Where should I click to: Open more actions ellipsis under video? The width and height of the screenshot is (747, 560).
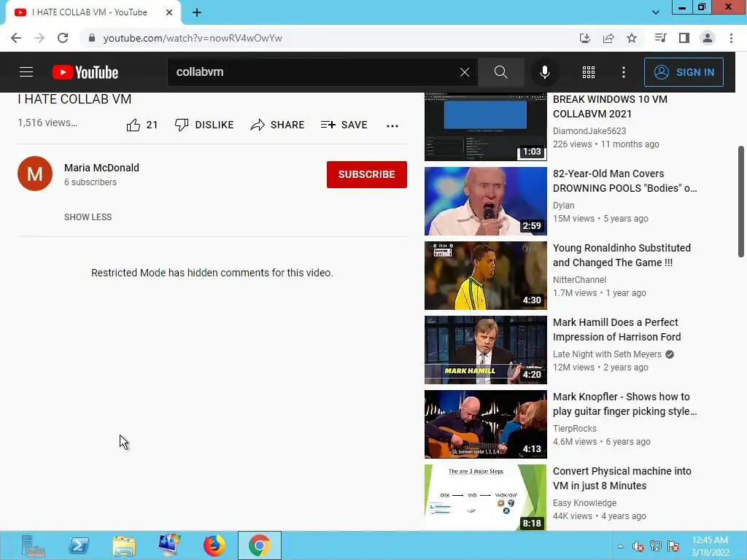(x=392, y=125)
